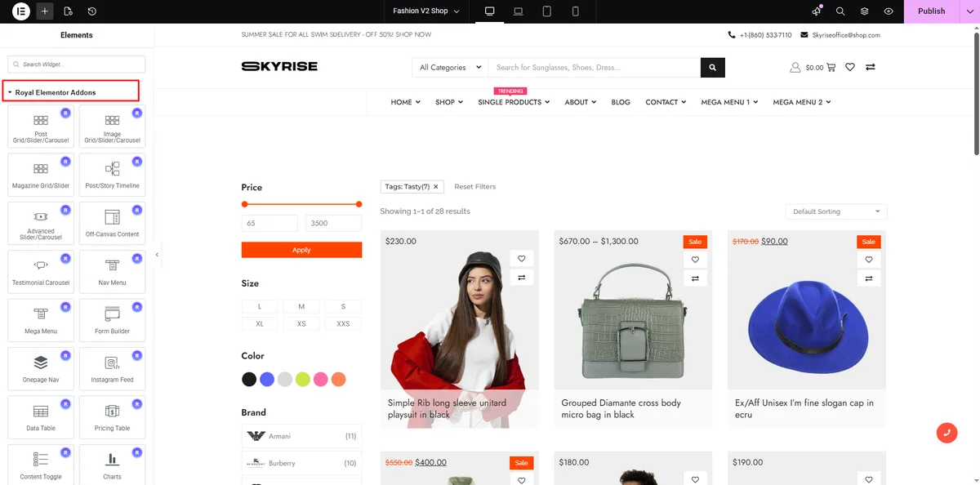
Task: Open the Structure layers icon
Action: coord(864,11)
